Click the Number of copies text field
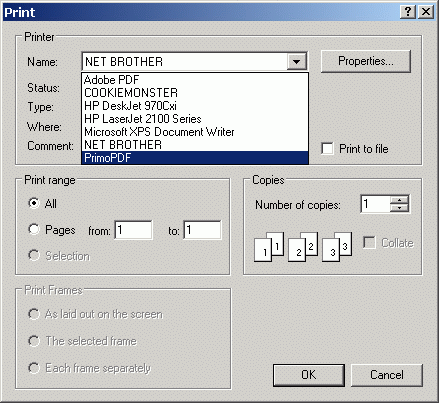This screenshot has height=403, width=439. (376, 204)
